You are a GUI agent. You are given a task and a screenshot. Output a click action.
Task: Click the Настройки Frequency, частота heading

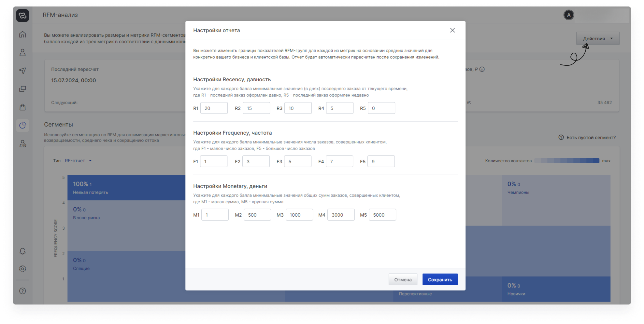pos(233,133)
